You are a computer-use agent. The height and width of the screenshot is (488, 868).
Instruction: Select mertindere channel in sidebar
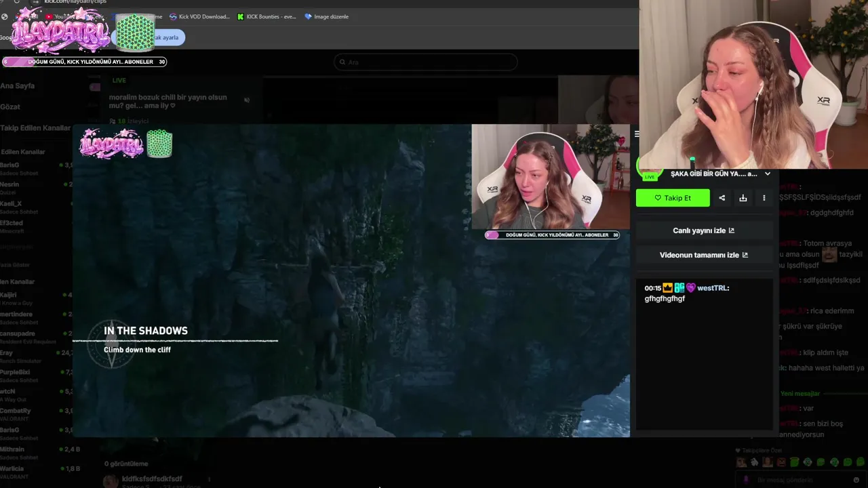pyautogui.click(x=36, y=318)
